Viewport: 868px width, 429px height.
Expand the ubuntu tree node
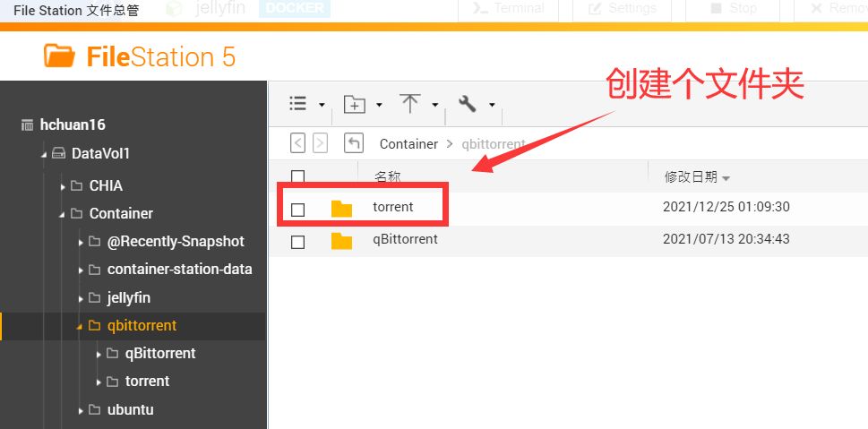coord(81,411)
